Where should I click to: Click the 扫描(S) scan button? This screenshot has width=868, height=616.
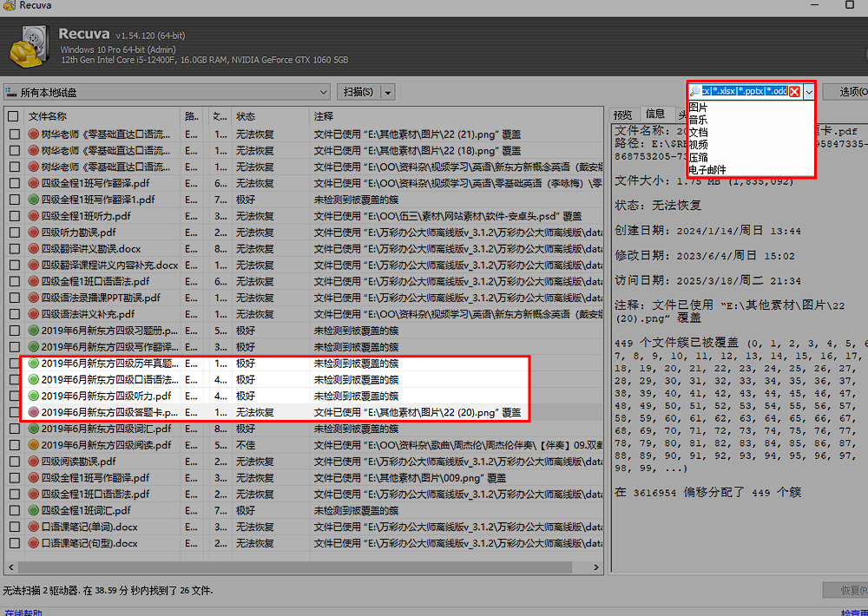tap(358, 92)
